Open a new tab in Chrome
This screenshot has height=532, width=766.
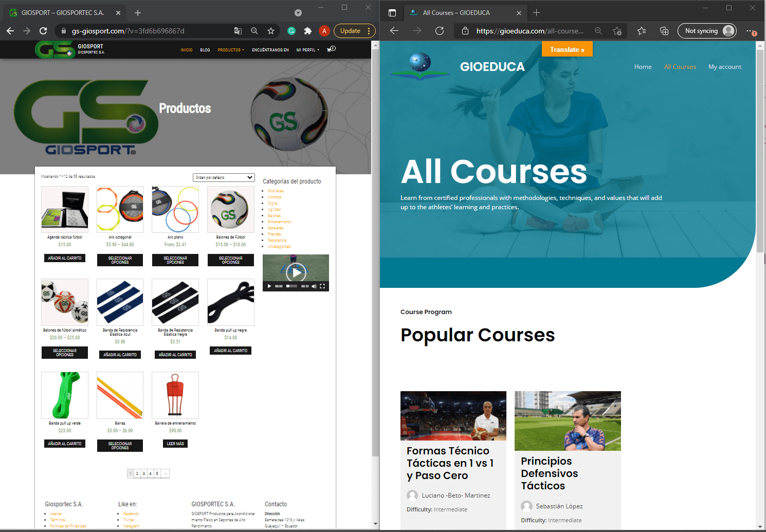point(138,13)
